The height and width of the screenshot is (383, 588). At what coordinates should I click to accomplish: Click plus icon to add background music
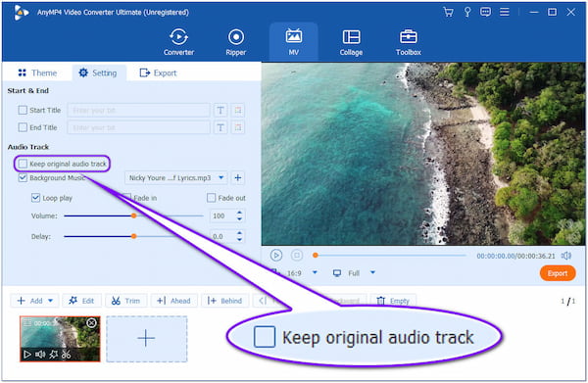[238, 177]
